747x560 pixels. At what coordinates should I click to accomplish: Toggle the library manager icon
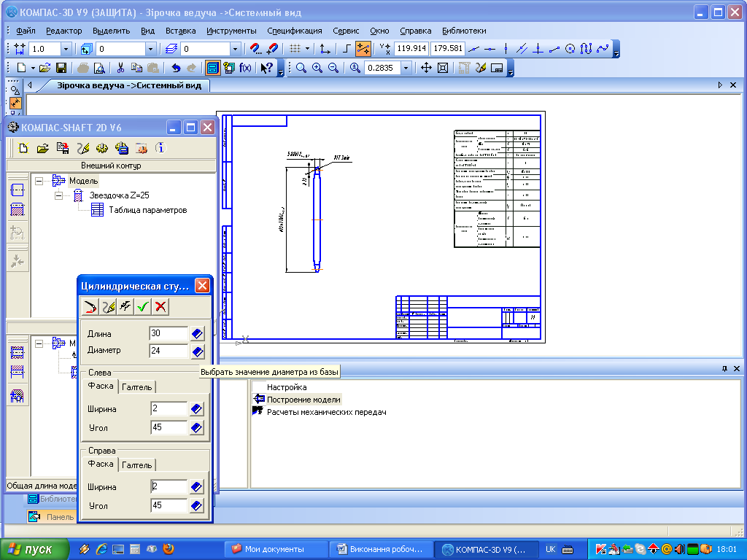click(x=212, y=68)
